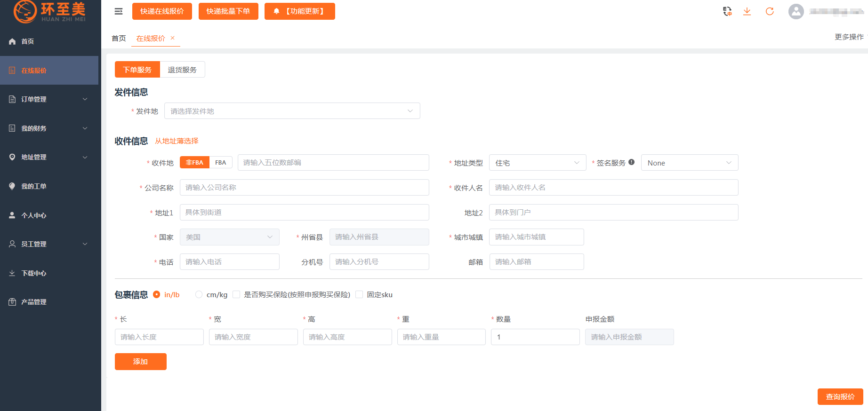Open the user avatar icon
This screenshot has height=411, width=868.
coord(796,11)
